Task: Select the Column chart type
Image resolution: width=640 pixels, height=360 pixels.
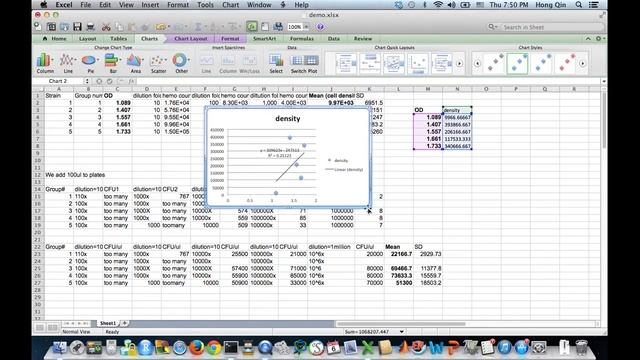Action: (44, 63)
